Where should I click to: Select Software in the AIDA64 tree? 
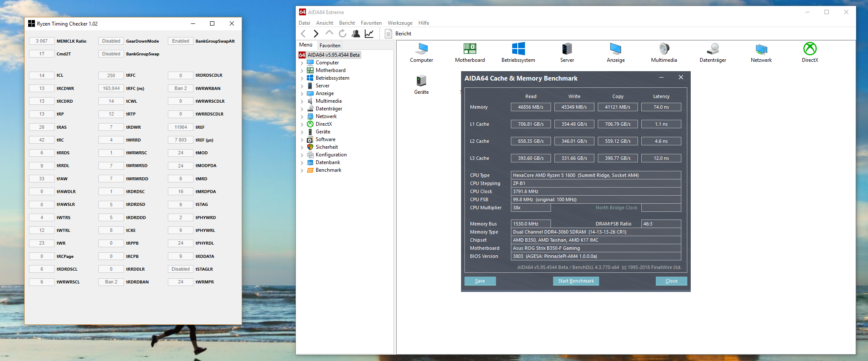coord(326,139)
